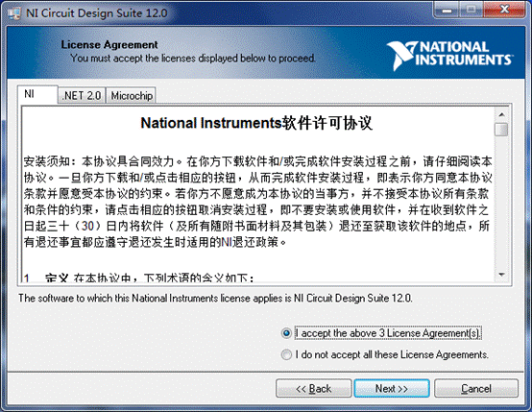Screen dimensions: 532x412
Task: Click the installer icon in the title bar
Action: (13, 12)
